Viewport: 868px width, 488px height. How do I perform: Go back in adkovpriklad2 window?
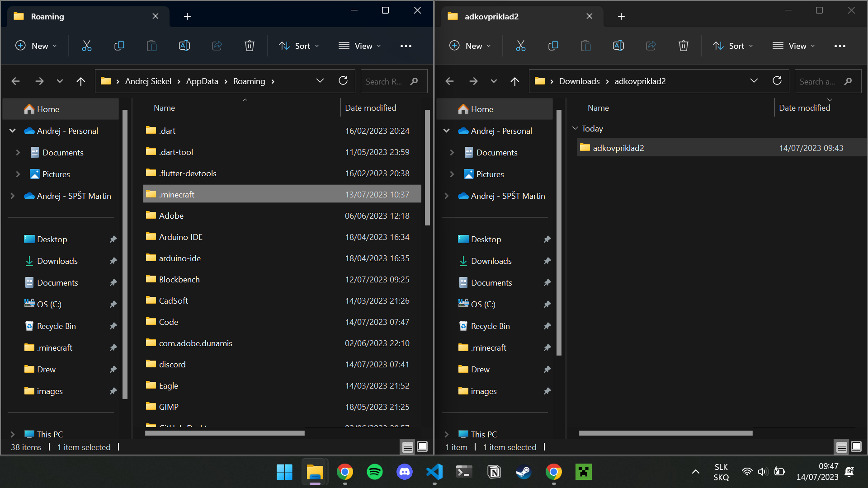tap(449, 81)
